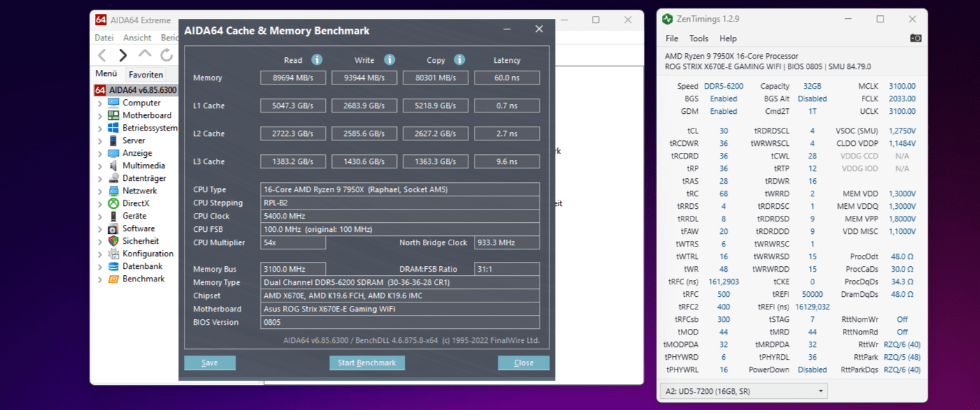This screenshot has height=410, width=980.
Task: Click the Server icon in the tree
Action: click(x=113, y=140)
